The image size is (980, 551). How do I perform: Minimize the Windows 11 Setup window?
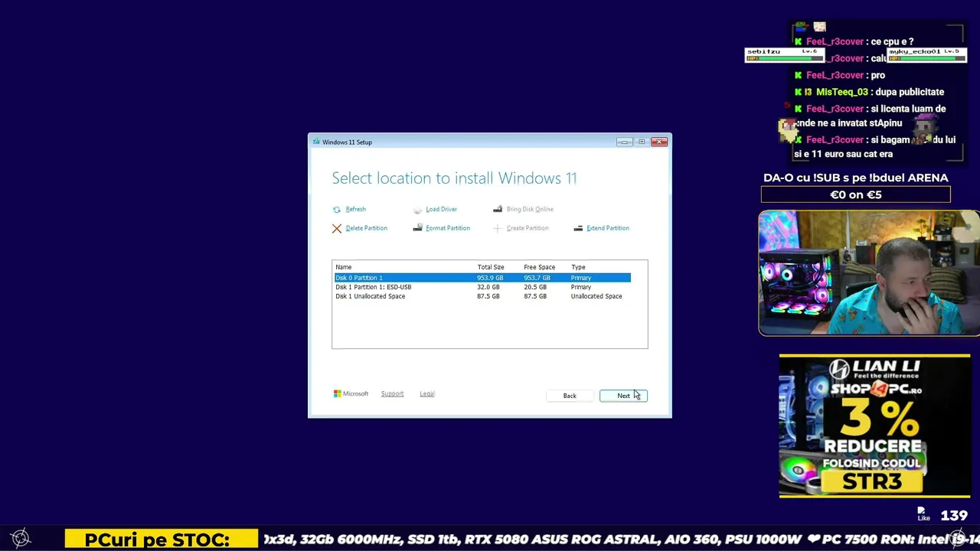[x=625, y=142]
